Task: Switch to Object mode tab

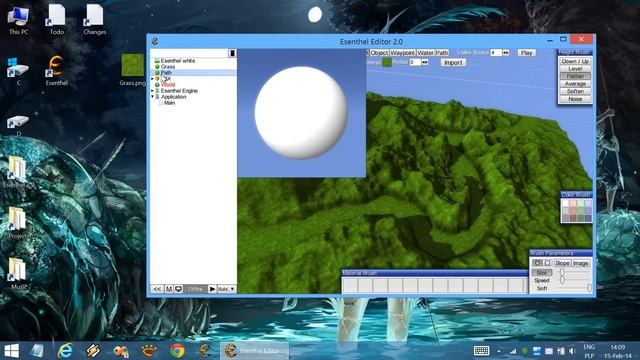Action: tap(379, 53)
